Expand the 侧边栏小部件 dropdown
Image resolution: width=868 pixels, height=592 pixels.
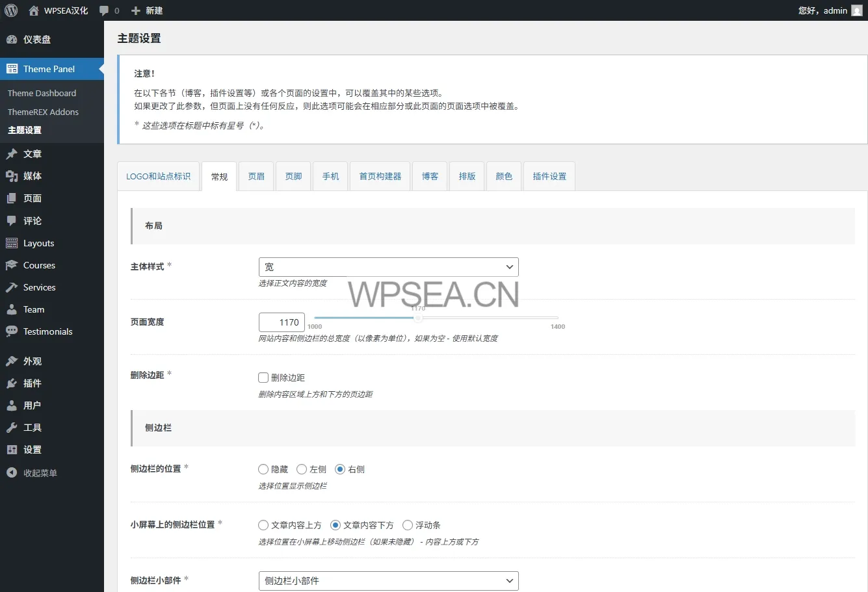click(x=388, y=581)
